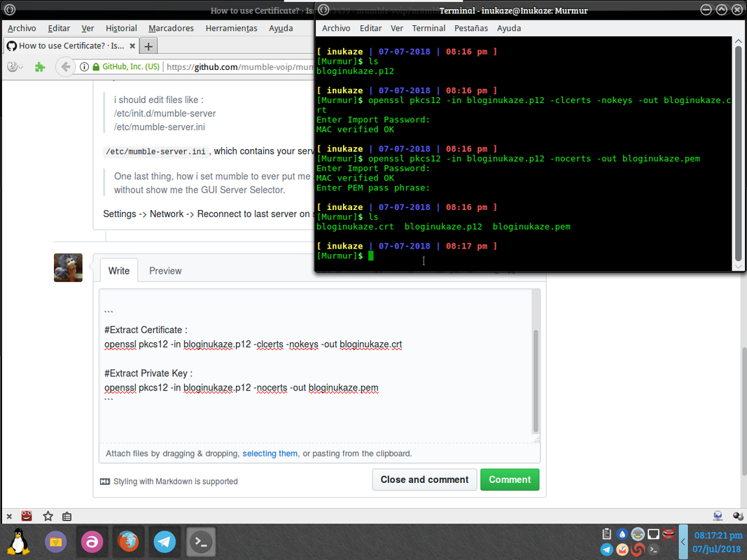Click the GitHub, Inc. (US) padlock identity

[126, 66]
